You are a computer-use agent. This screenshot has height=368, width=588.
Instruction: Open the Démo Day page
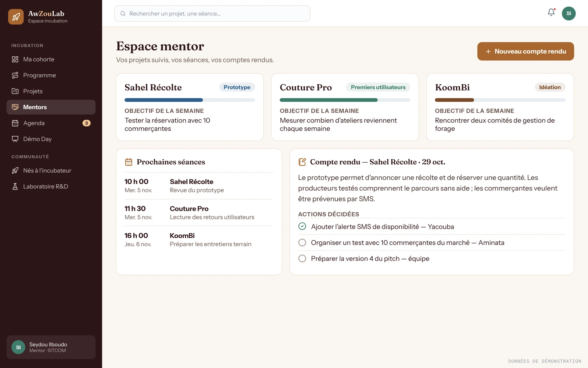[51, 139]
